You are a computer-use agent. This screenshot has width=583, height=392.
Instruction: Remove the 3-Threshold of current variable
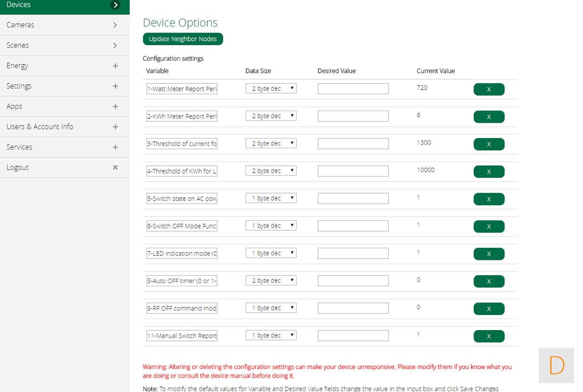click(489, 144)
